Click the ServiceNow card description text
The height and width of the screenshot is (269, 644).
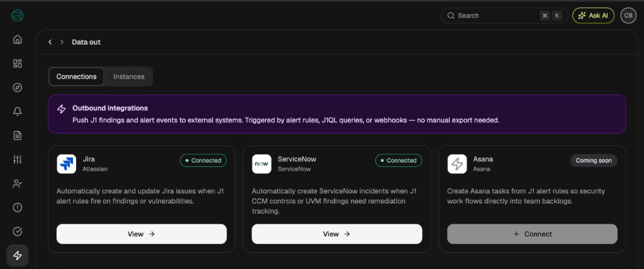[335, 201]
